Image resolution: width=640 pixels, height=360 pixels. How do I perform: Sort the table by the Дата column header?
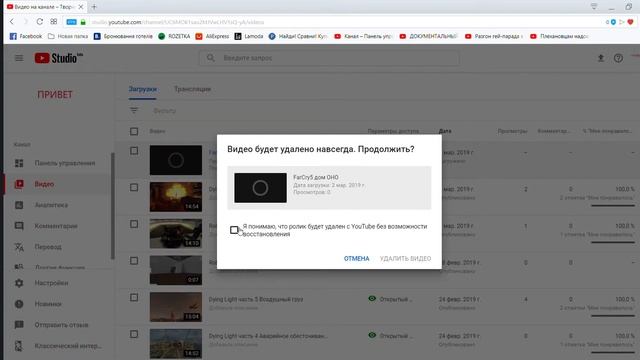coord(445,131)
